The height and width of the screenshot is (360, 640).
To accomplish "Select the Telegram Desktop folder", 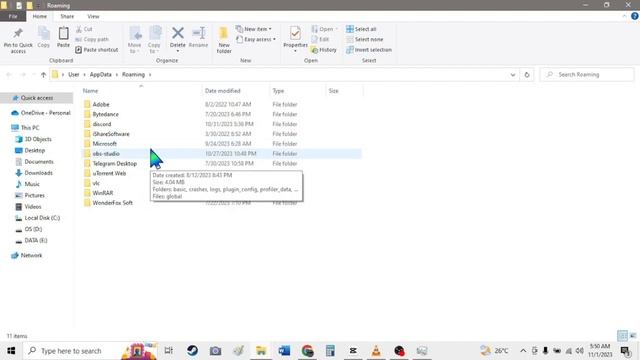I will (x=114, y=163).
